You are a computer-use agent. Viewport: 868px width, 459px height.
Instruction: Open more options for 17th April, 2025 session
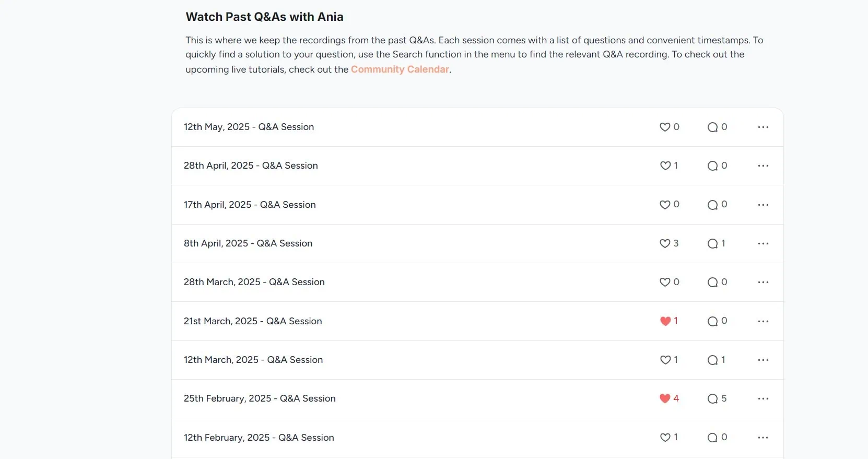(x=763, y=205)
